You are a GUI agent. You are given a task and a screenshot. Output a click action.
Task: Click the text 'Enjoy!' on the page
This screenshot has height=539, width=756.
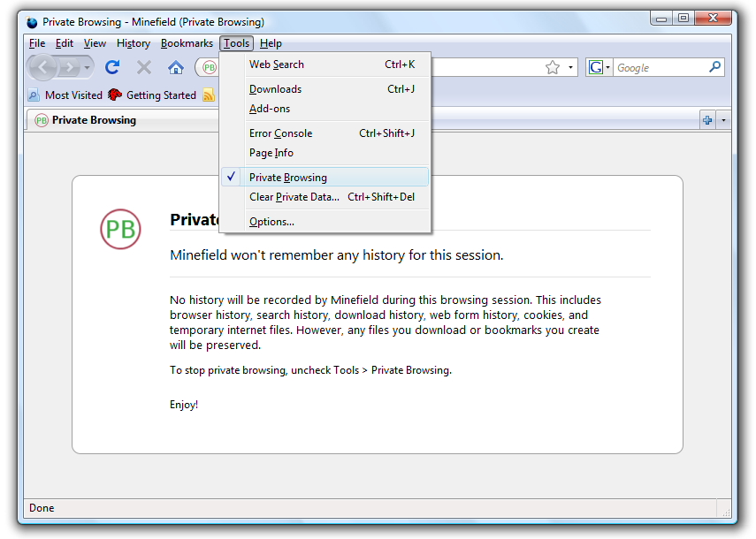point(184,405)
